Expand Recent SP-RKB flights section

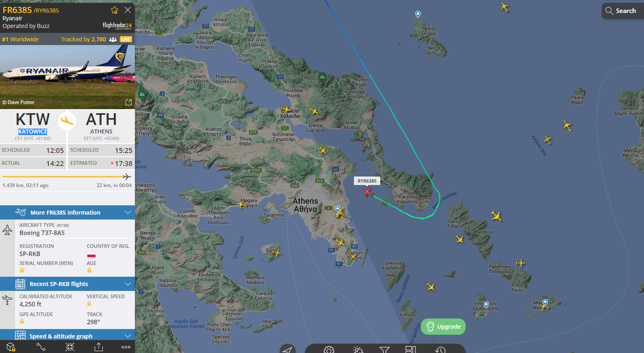[67, 284]
